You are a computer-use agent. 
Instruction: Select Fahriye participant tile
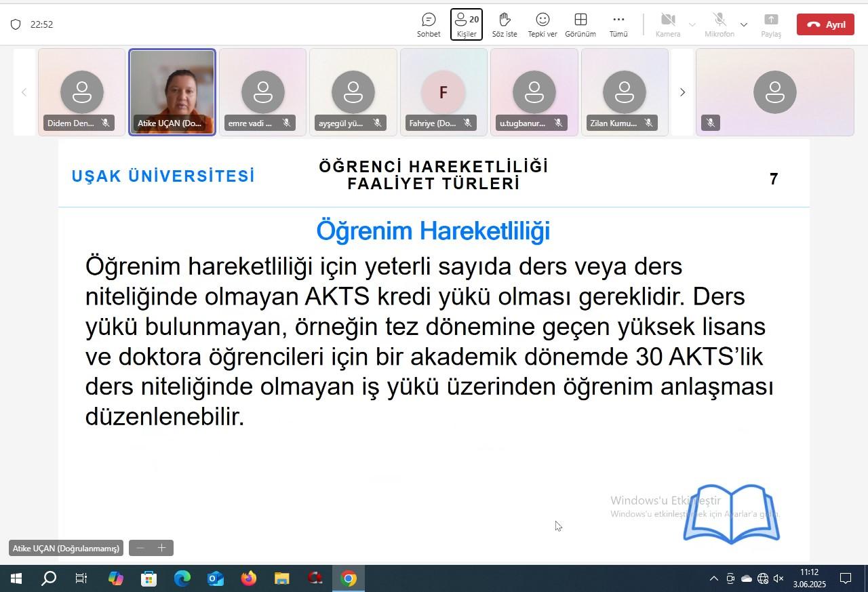(x=443, y=92)
